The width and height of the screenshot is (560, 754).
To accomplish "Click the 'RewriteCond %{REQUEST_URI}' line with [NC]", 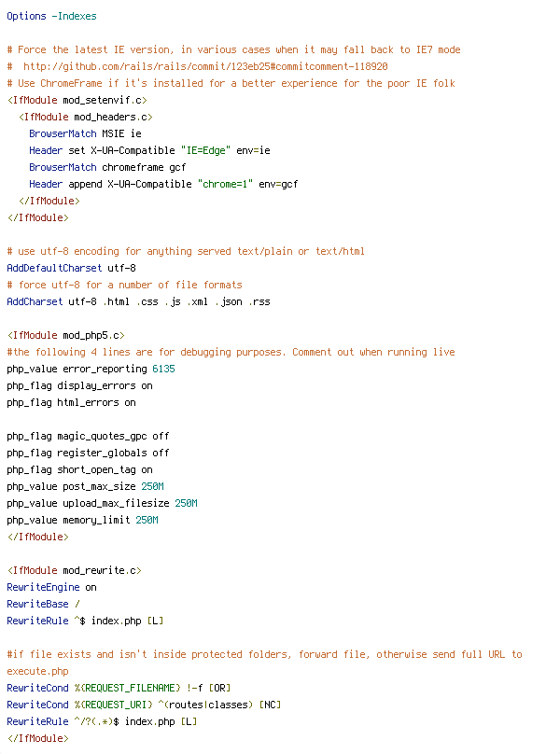I will (x=144, y=705).
